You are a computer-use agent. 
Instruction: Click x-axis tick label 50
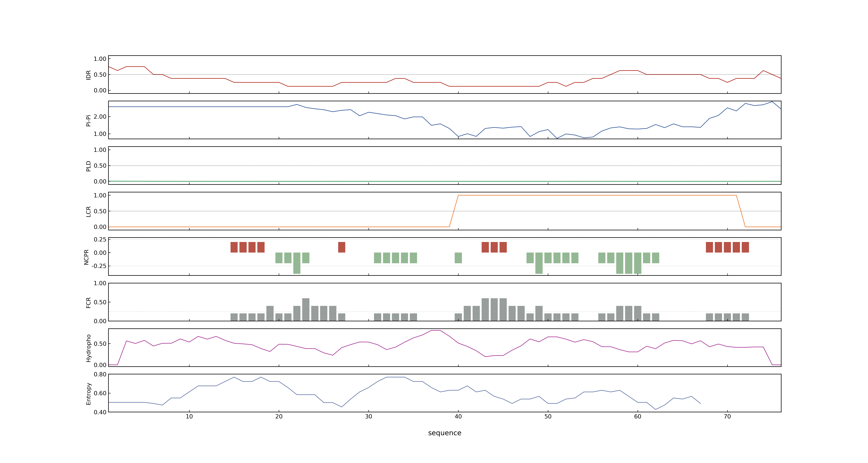pos(548,416)
